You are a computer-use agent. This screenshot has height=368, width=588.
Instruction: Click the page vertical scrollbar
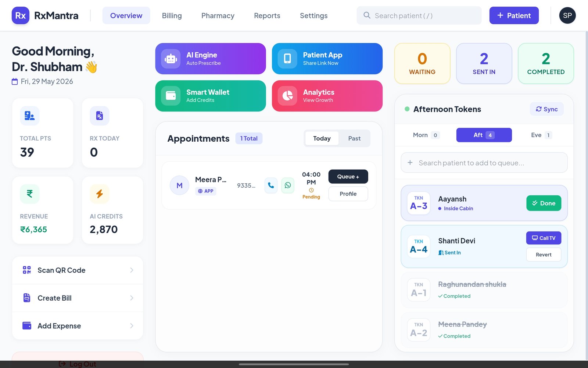[x=586, y=195]
